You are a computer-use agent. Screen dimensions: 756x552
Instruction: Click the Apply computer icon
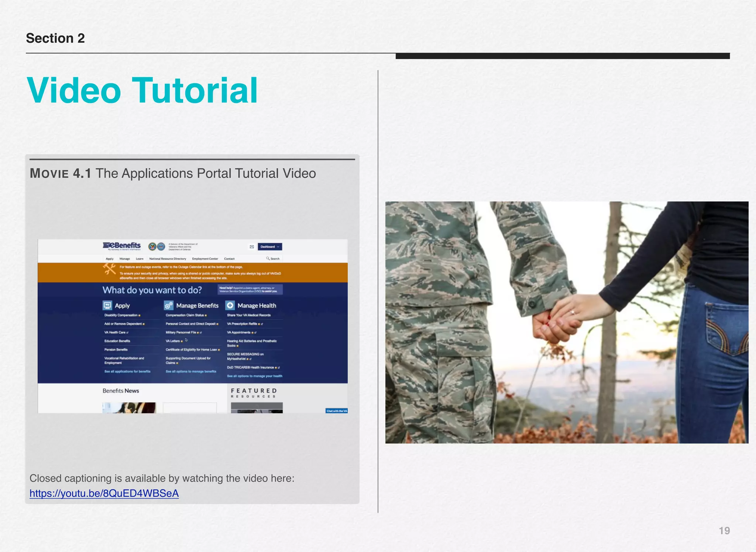tap(107, 306)
